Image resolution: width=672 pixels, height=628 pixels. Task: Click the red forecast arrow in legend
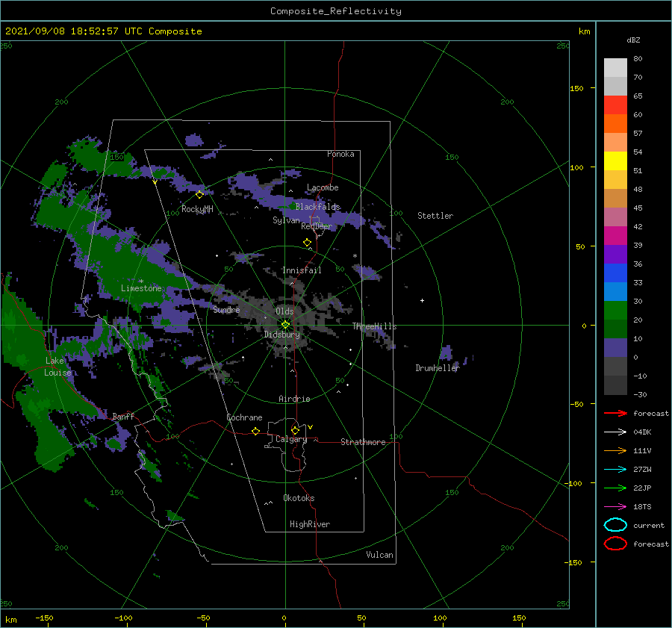(x=615, y=413)
